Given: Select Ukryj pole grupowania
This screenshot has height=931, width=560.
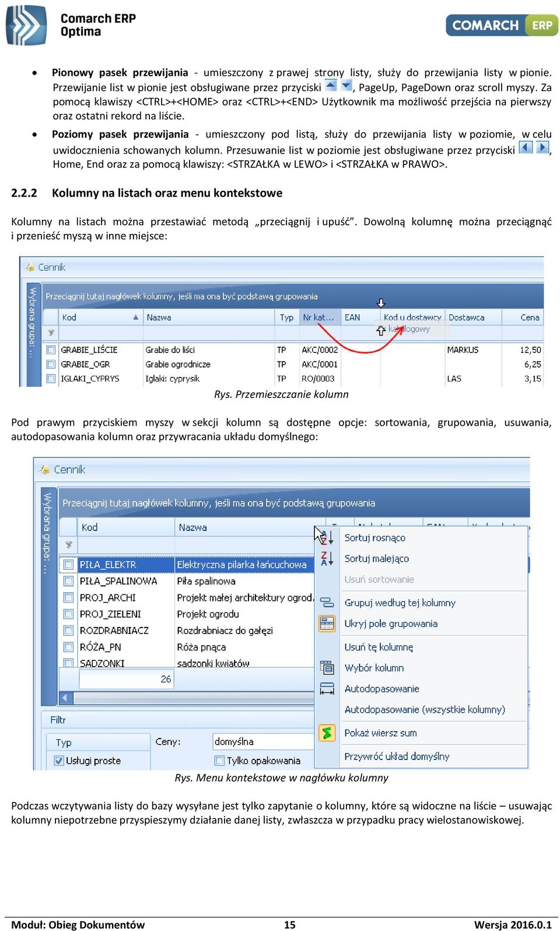Looking at the screenshot, I should click(x=390, y=624).
